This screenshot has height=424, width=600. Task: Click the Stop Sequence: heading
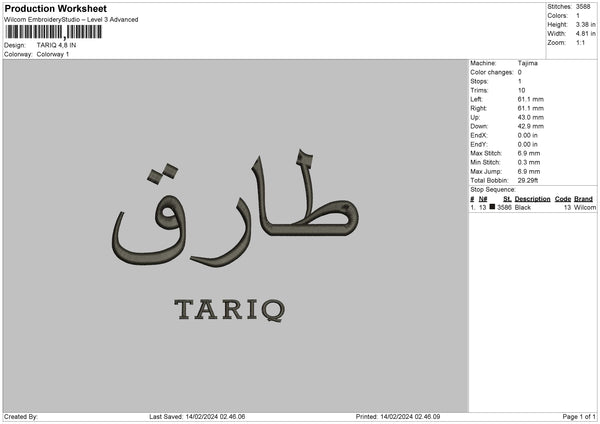(493, 190)
